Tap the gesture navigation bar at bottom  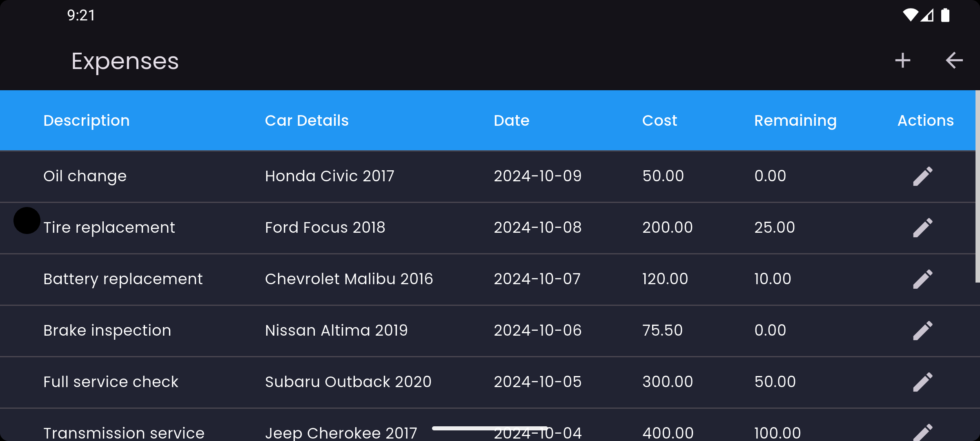coord(489,428)
